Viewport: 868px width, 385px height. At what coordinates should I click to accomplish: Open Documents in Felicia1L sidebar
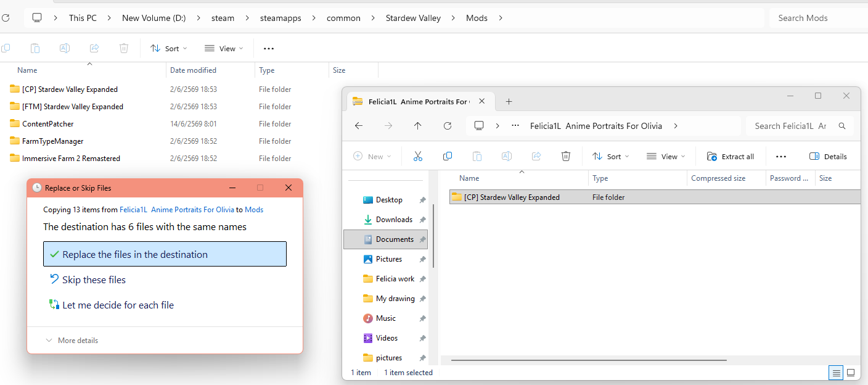tap(385, 239)
